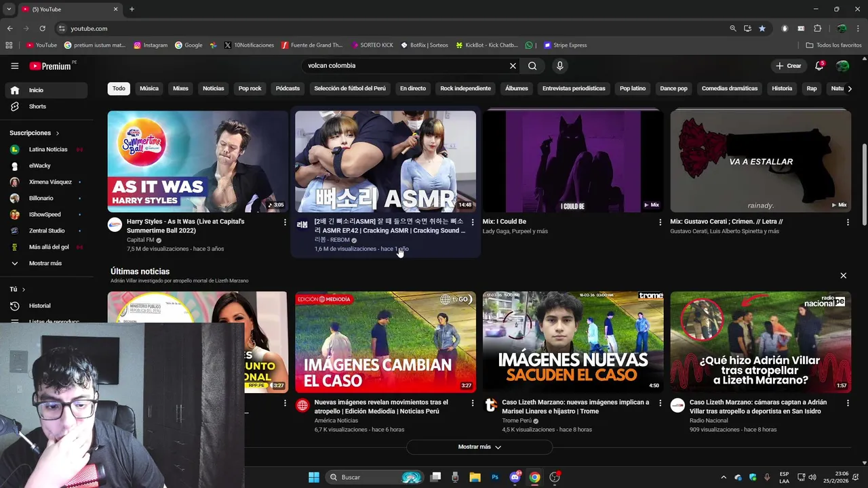Screen dimensions: 868x488
Task: Click the YouTube Premium logo
Action: click(52, 66)
